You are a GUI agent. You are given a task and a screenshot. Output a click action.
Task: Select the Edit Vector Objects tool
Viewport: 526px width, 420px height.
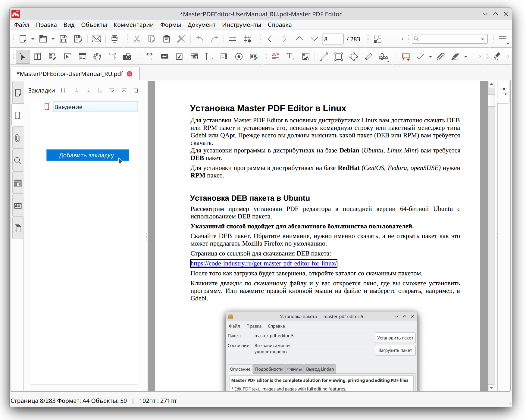click(x=67, y=57)
